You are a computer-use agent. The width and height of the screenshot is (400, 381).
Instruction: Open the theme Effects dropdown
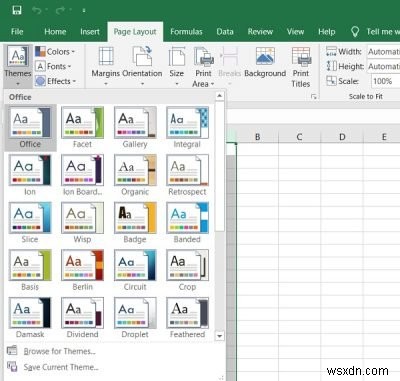[56, 81]
